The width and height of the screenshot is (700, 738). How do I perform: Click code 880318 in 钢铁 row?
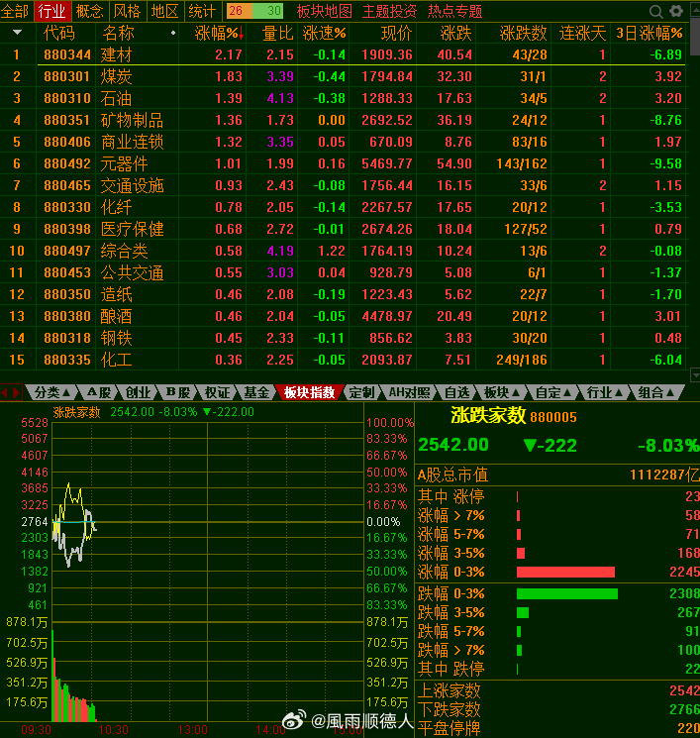(x=67, y=338)
